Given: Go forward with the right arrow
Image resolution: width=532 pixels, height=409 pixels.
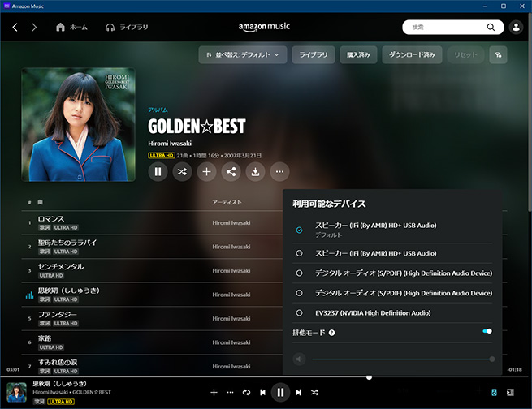Looking at the screenshot, I should tap(34, 27).
